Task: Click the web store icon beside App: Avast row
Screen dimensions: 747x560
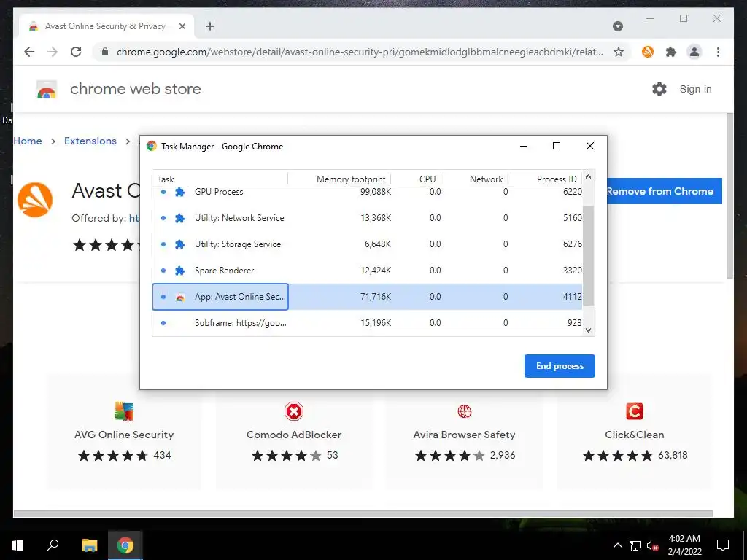Action: [179, 297]
